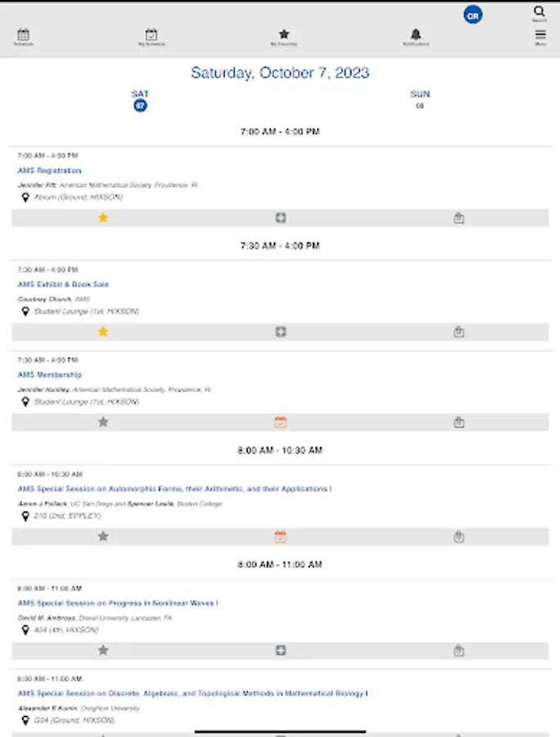Unfavorite AMS Registration gold star
This screenshot has height=737, width=560.
click(x=103, y=218)
